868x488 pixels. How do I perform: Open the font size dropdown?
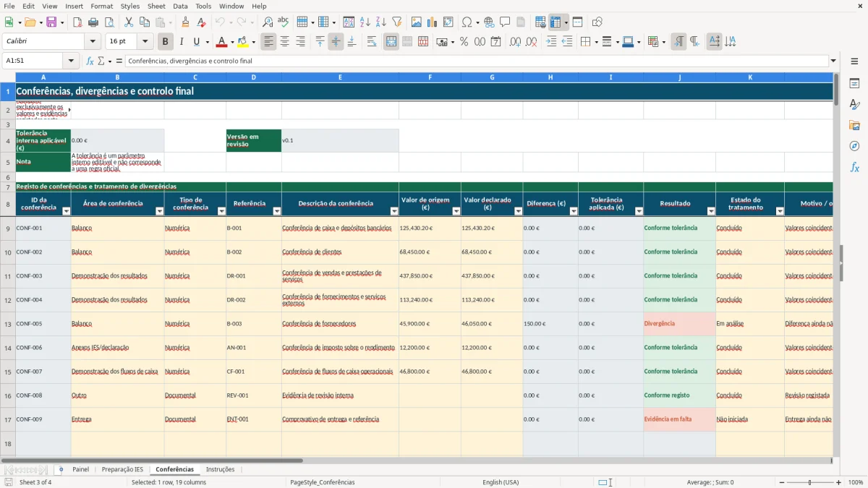(x=145, y=42)
